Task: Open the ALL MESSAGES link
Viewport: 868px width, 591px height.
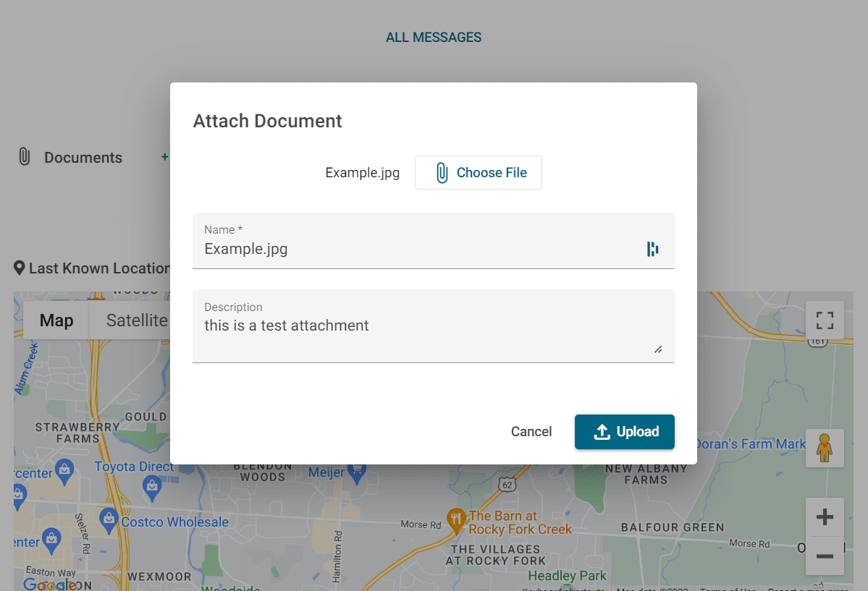Action: pos(433,38)
